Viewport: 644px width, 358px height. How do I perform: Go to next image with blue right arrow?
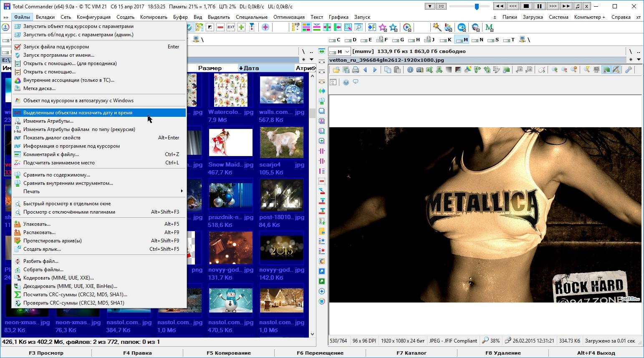(x=375, y=70)
